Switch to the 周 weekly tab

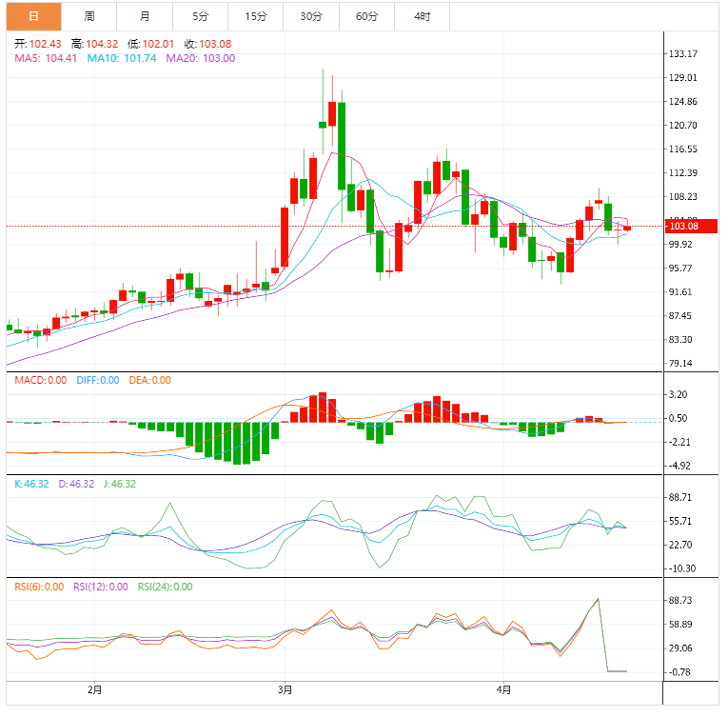point(89,16)
